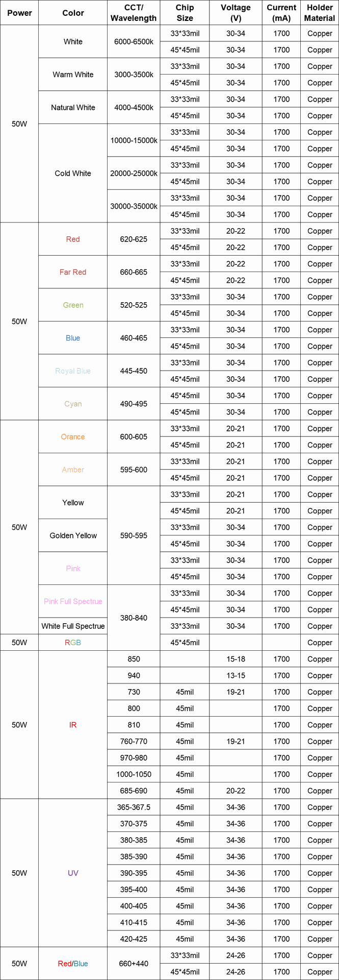Click the 660+440 wavelength cell
This screenshot has width=339, height=980.
click(x=134, y=964)
